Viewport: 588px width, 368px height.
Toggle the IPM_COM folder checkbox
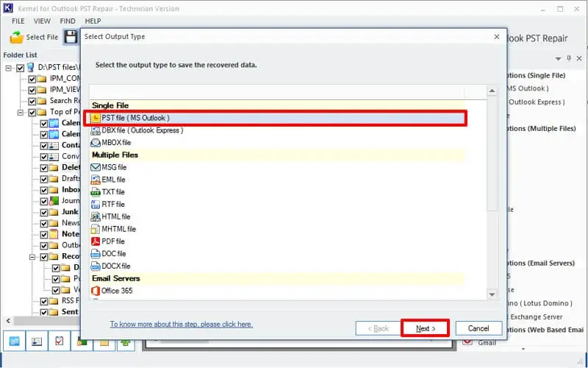(32, 79)
